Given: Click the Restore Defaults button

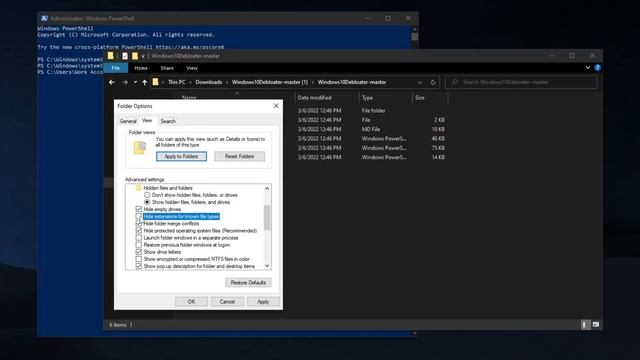Looking at the screenshot, I should coord(248,282).
